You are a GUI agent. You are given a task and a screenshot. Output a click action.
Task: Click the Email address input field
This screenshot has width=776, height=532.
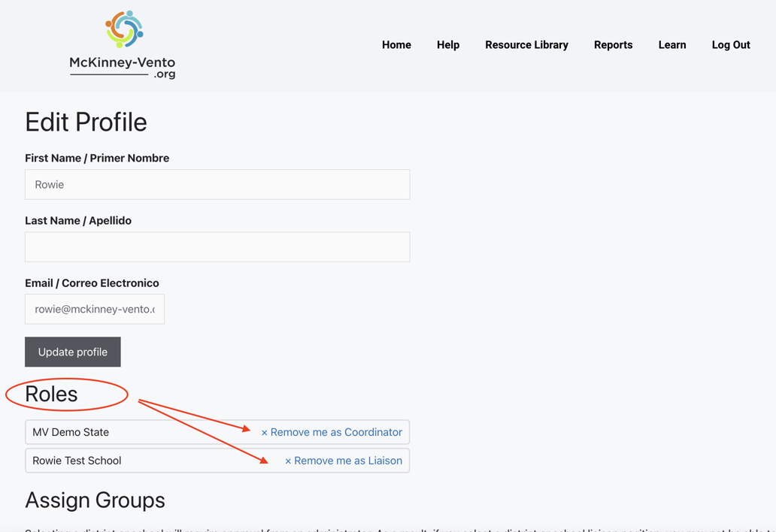point(95,310)
